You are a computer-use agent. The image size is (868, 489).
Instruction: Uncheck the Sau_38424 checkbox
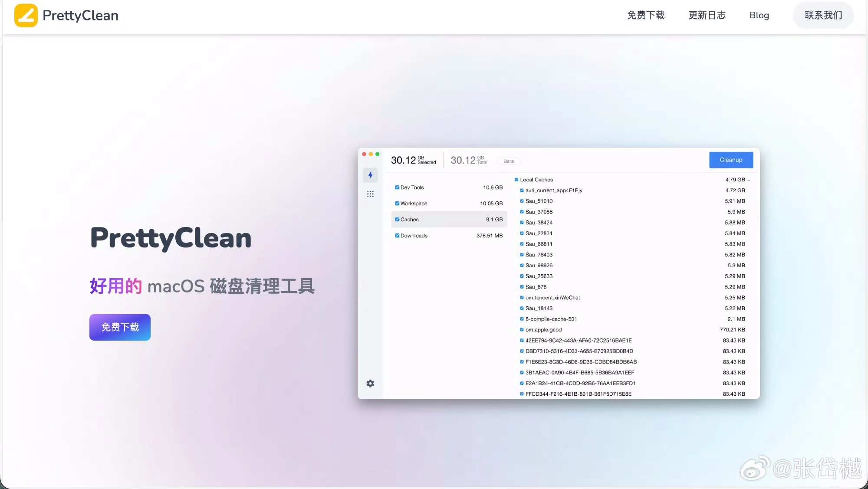click(522, 223)
